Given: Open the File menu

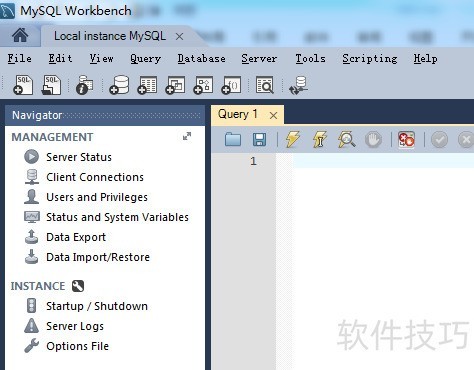Looking at the screenshot, I should coord(20,58).
